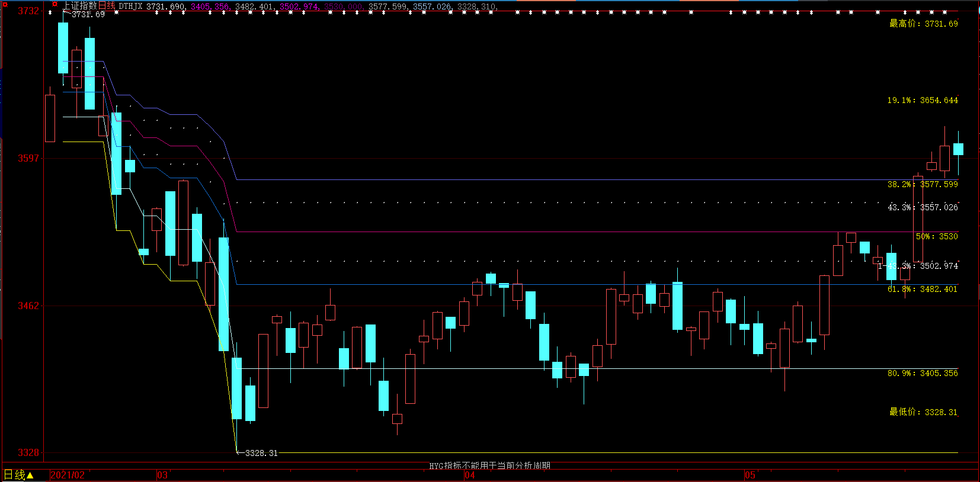The image size is (980, 482).
Task: Click the 3328 price axis label
Action: [28, 452]
